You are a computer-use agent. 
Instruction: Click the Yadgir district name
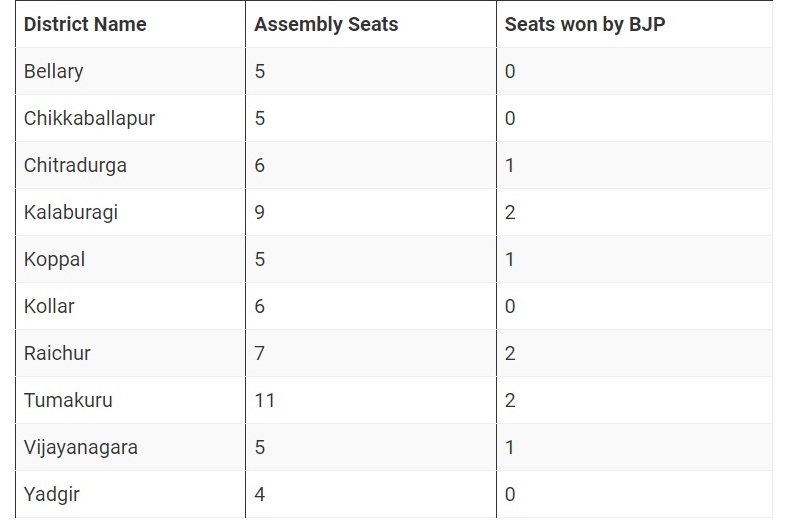(x=52, y=495)
